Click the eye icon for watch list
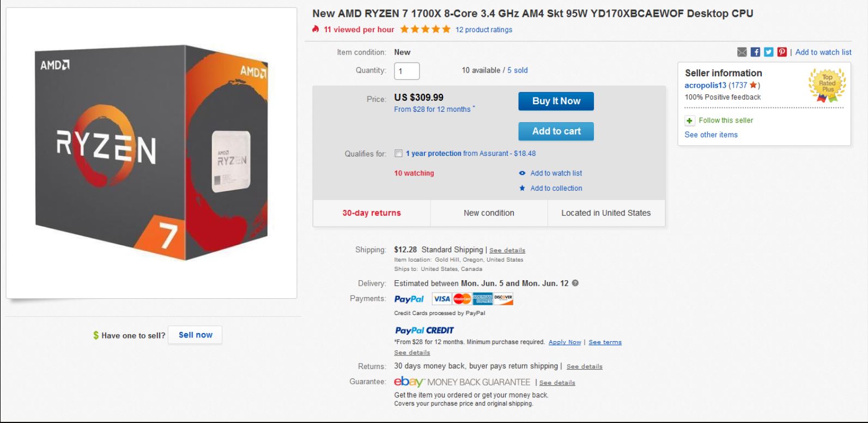The width and height of the screenshot is (868, 423). [x=522, y=173]
